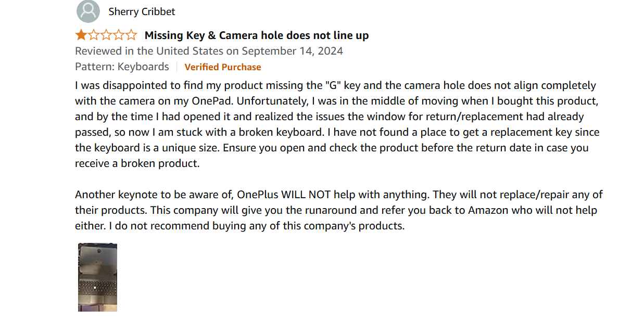Click the second empty rating star
Screen dimensions: 644x322
94,35
